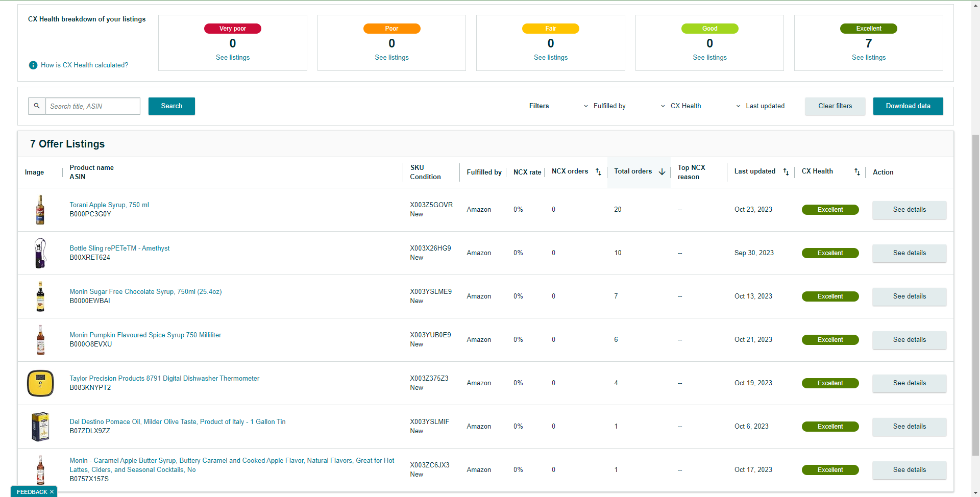Screen dimensions: 980x497
Task: Click the Feedback tab label
Action: pyautogui.click(x=32, y=492)
